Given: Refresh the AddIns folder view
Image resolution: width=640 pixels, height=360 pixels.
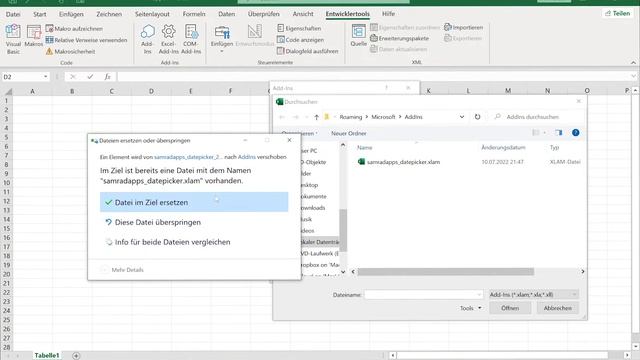Looking at the screenshot, I should point(477,117).
